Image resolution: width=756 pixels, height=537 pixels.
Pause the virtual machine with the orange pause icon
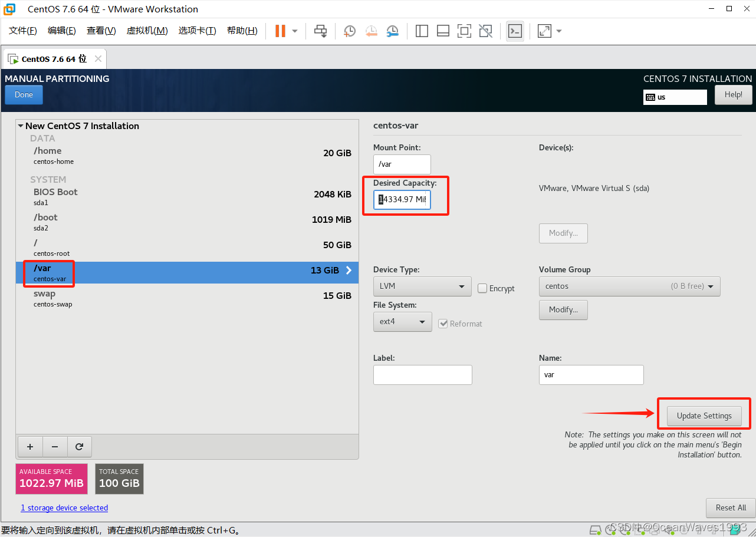(280, 31)
